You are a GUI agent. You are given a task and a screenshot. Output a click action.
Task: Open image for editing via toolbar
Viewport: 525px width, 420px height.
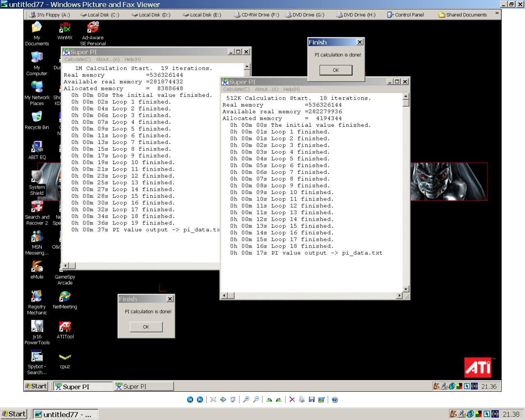pos(322,399)
